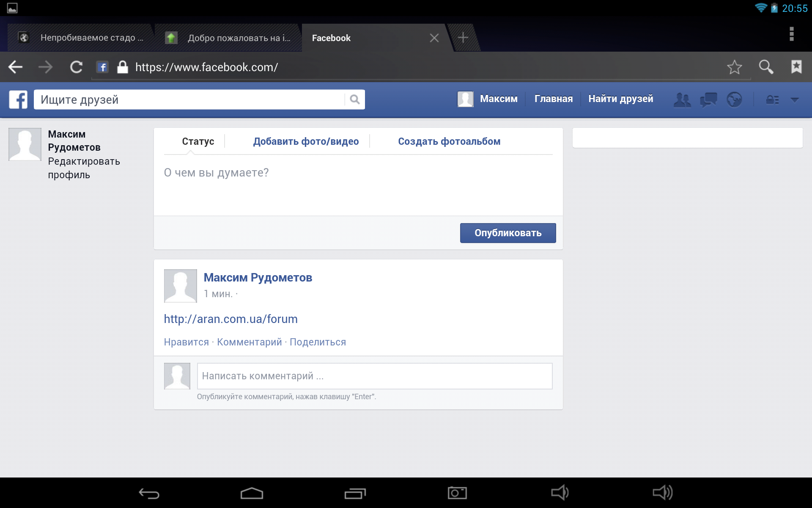Image resolution: width=812 pixels, height=508 pixels.
Task: Click the Facebook logo in header
Action: (18, 99)
